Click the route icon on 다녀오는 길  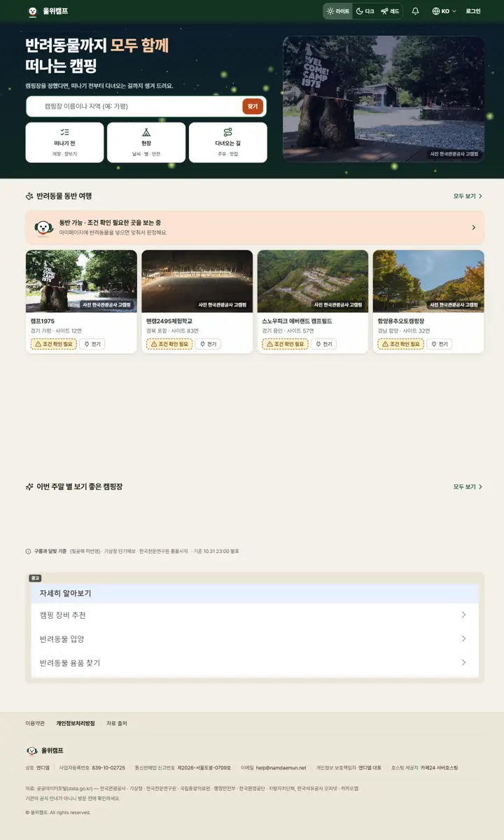click(x=227, y=132)
